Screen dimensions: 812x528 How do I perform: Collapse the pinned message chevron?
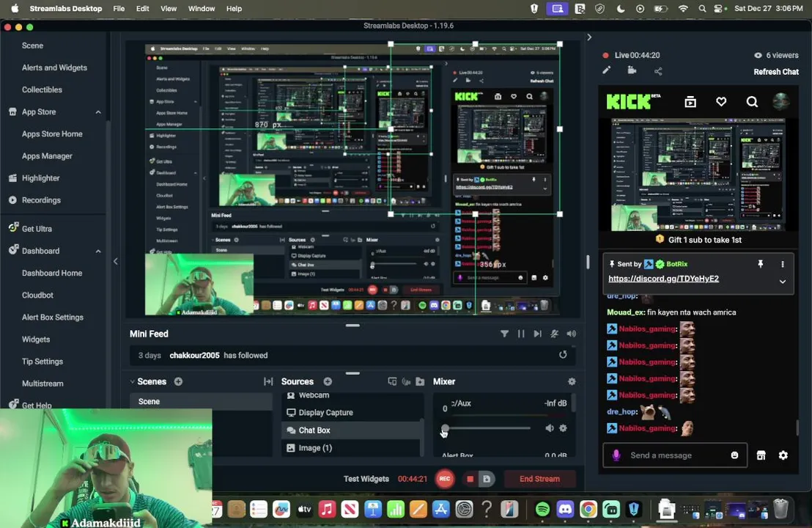coord(783,282)
